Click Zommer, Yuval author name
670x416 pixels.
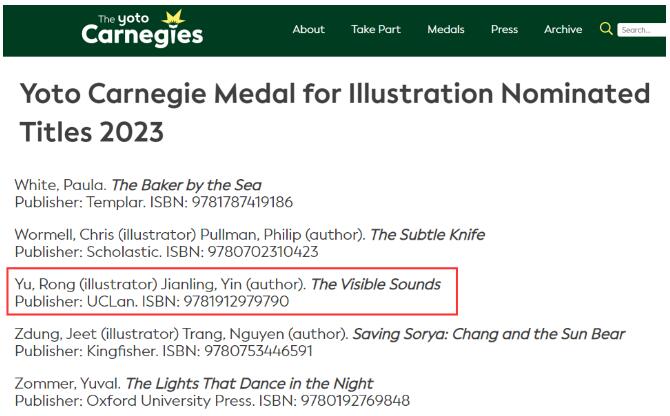(x=67, y=383)
